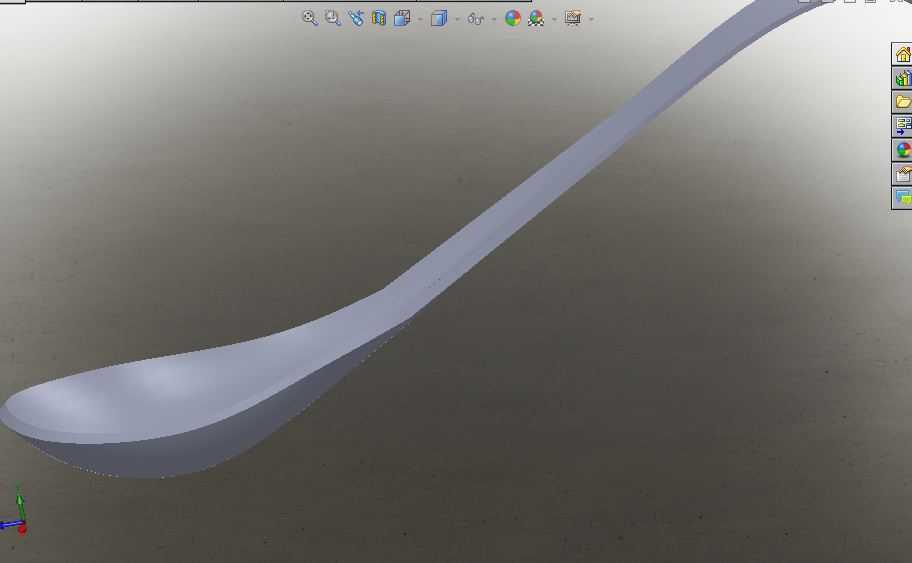Click the Display Style shaded box icon

tap(439, 18)
